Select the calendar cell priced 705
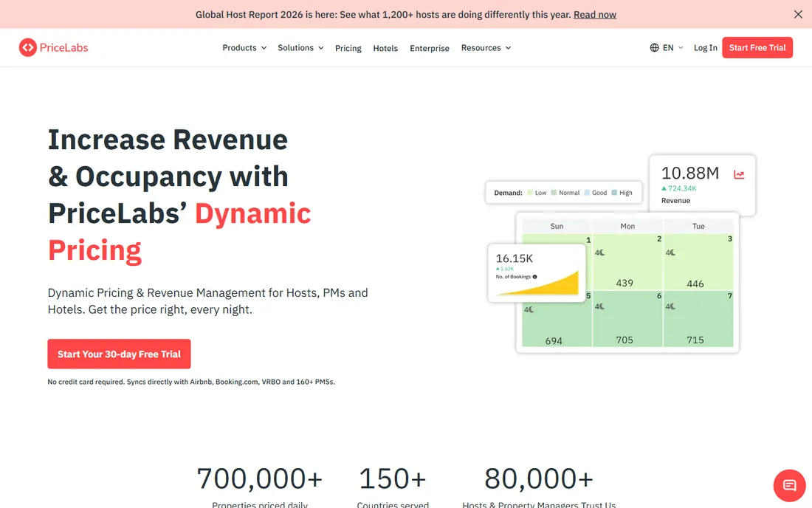Image resolution: width=812 pixels, height=508 pixels. point(627,318)
